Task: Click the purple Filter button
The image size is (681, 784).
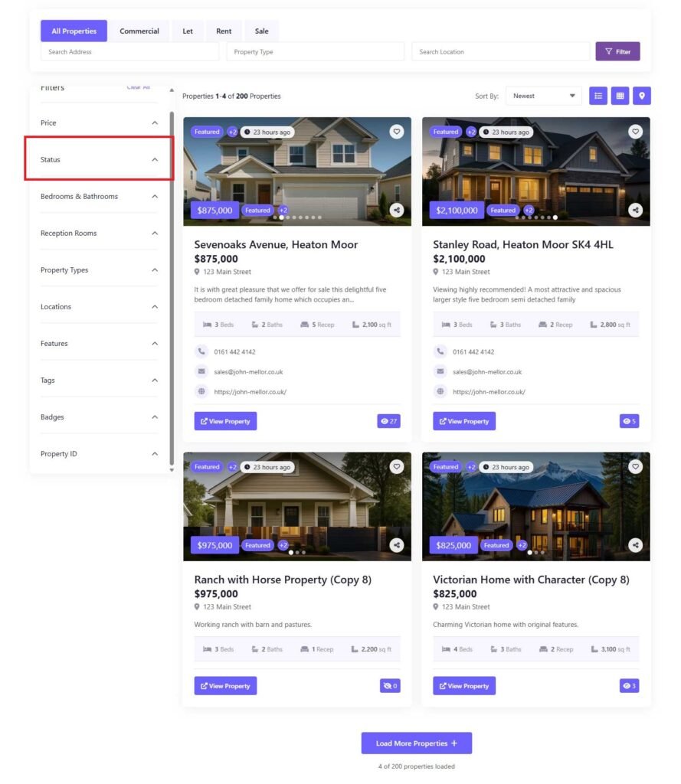Action: (617, 51)
